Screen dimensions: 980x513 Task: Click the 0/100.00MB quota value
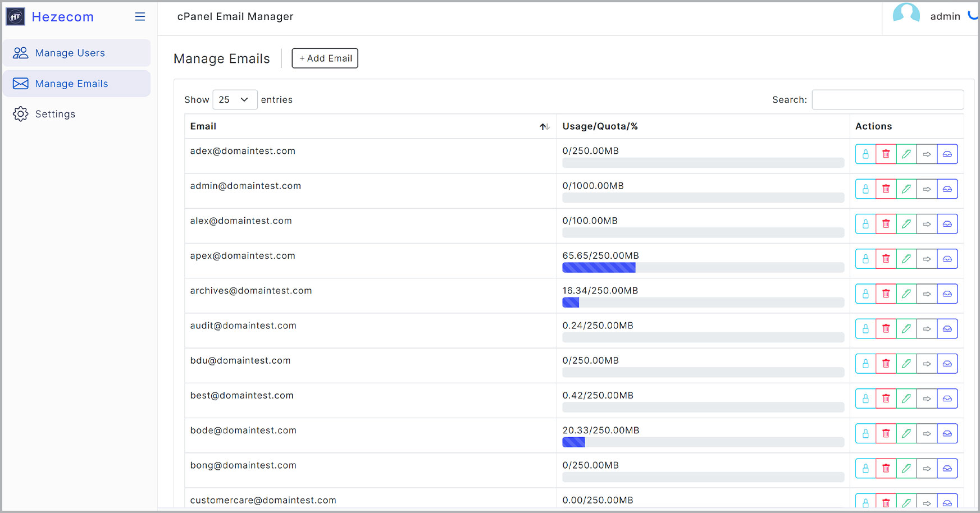click(x=590, y=221)
